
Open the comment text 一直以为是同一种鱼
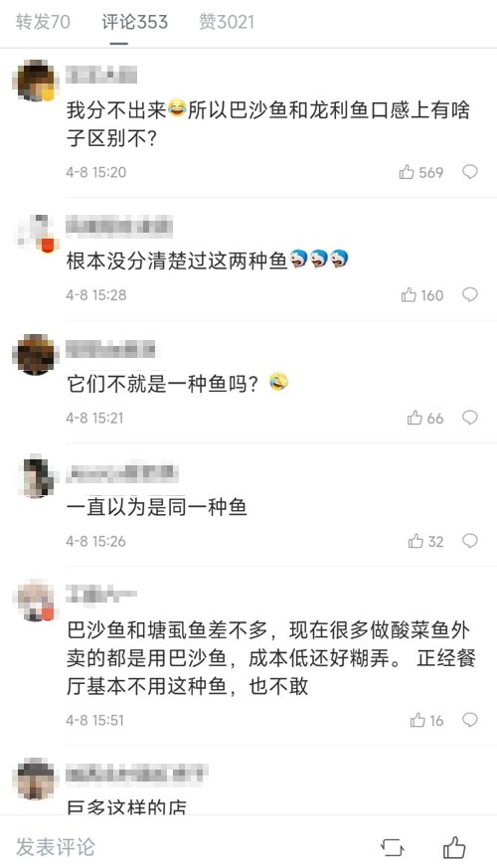click(157, 506)
